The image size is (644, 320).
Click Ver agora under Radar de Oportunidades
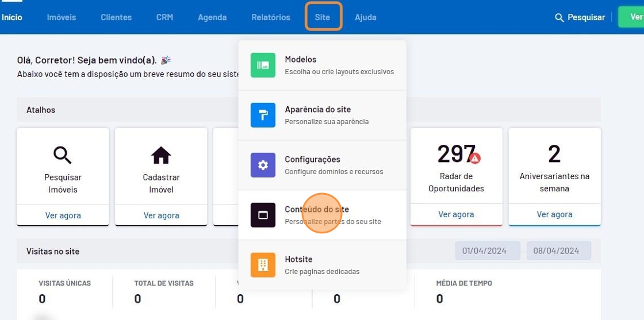click(x=456, y=214)
